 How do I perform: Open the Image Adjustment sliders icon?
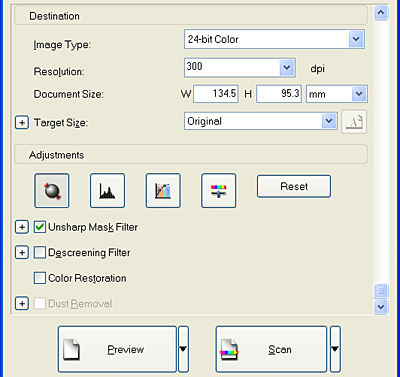(x=219, y=191)
